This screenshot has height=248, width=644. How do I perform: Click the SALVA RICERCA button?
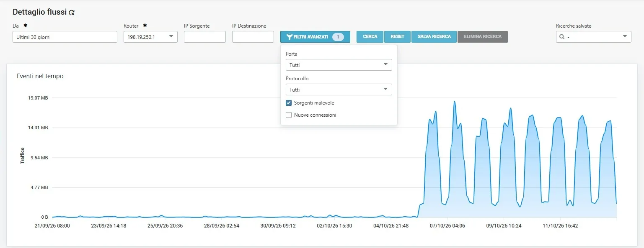pyautogui.click(x=434, y=37)
